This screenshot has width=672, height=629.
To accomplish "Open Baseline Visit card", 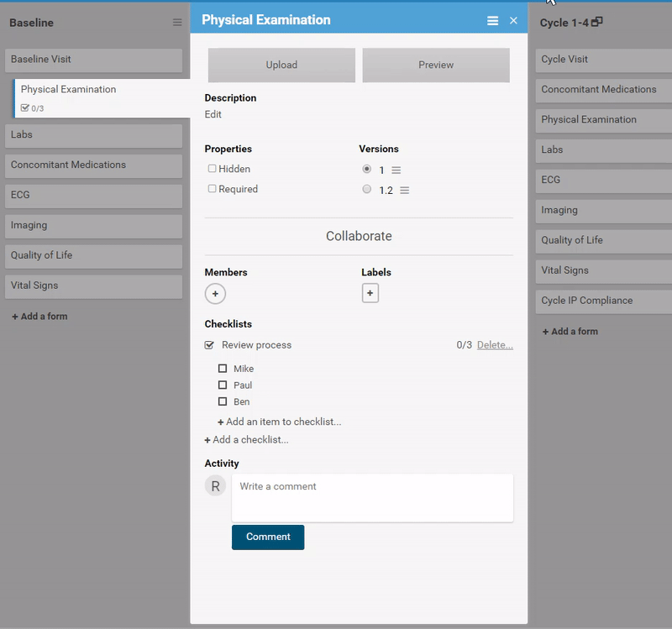I will 93,60.
